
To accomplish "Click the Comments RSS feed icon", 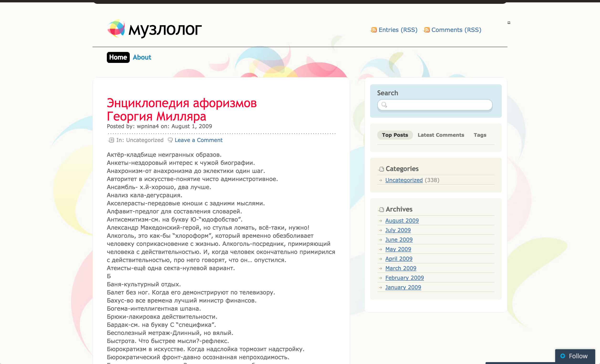I will point(427,30).
